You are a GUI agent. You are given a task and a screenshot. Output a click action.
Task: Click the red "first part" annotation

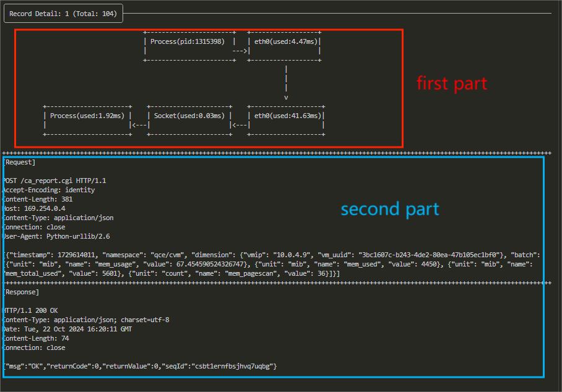[x=451, y=83]
